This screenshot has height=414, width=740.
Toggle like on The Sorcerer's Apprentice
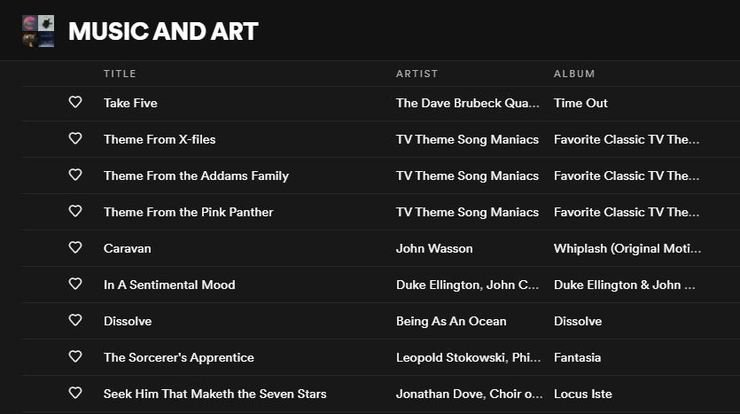[x=75, y=356]
